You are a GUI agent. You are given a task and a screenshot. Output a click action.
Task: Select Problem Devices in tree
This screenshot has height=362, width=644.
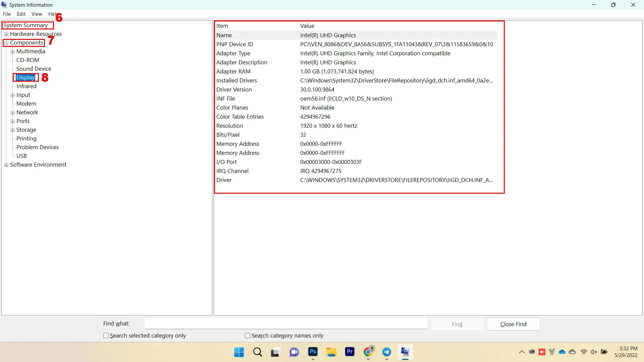[37, 147]
